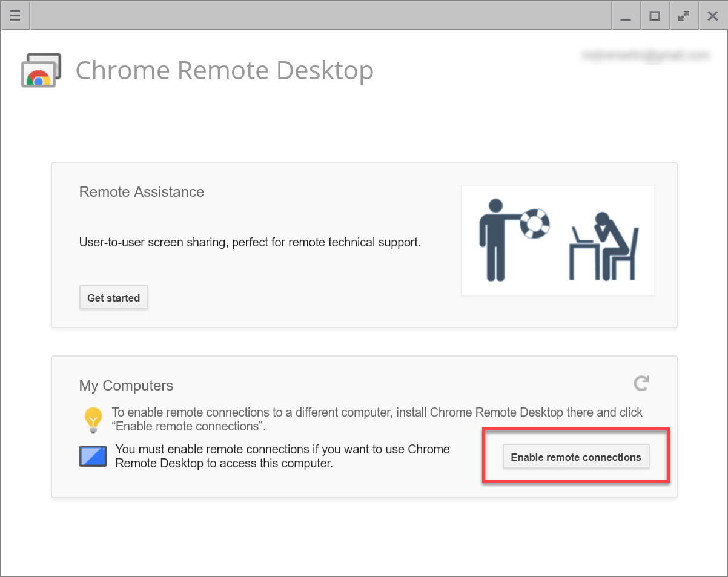Screen dimensions: 728x577
Task: Refresh the My Computers list
Action: point(641,383)
